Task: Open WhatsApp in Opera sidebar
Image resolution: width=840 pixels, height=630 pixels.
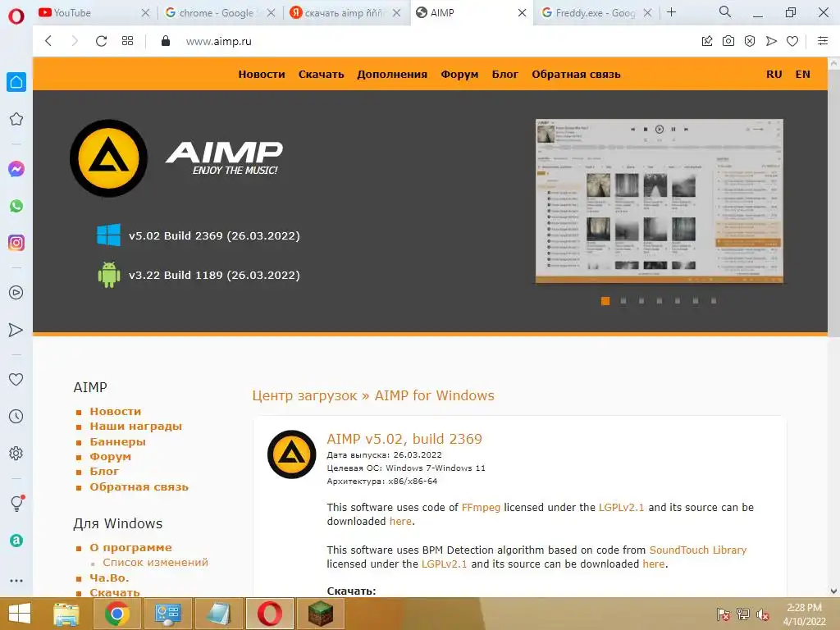Action: [x=16, y=206]
